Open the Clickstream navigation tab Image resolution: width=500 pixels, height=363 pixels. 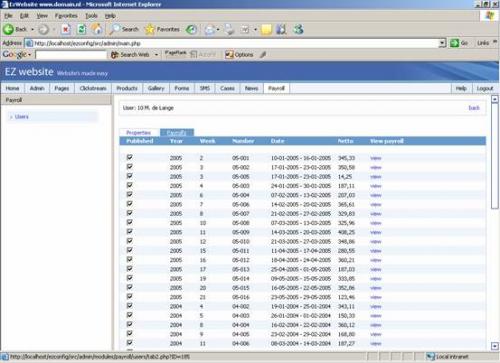93,88
